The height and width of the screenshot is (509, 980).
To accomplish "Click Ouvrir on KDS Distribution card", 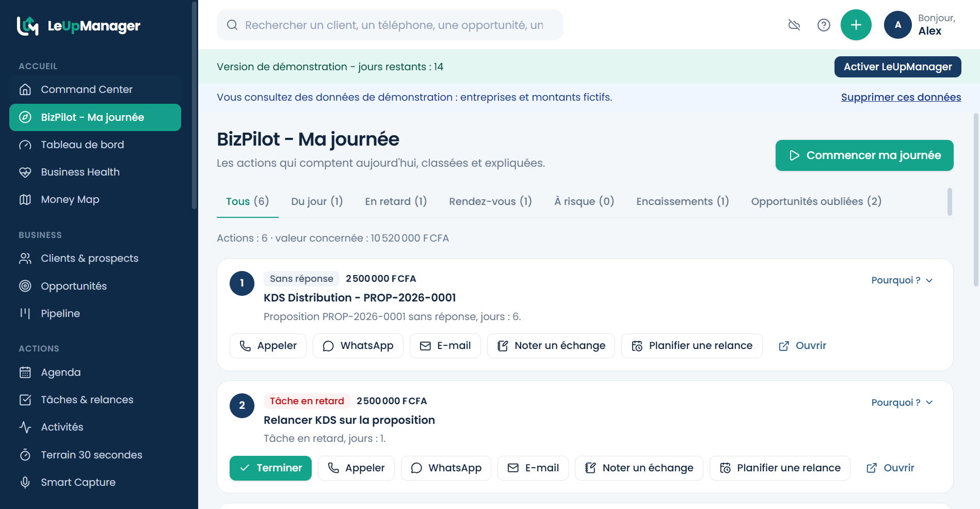I will (x=802, y=346).
